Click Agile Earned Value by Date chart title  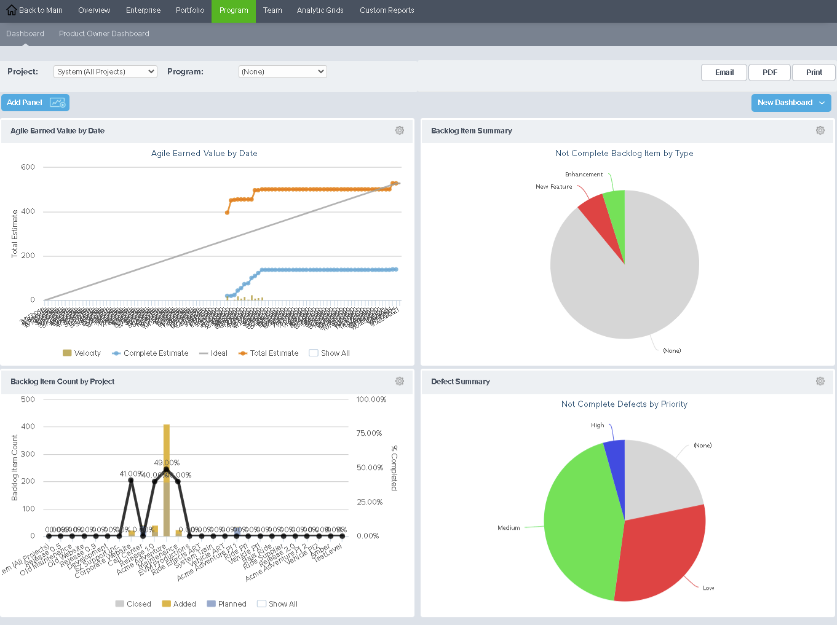pyautogui.click(x=204, y=154)
